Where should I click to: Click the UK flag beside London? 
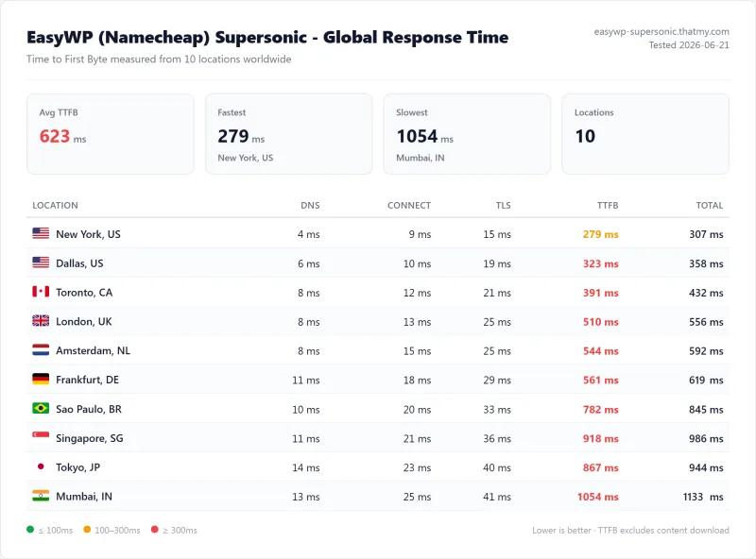pos(41,321)
